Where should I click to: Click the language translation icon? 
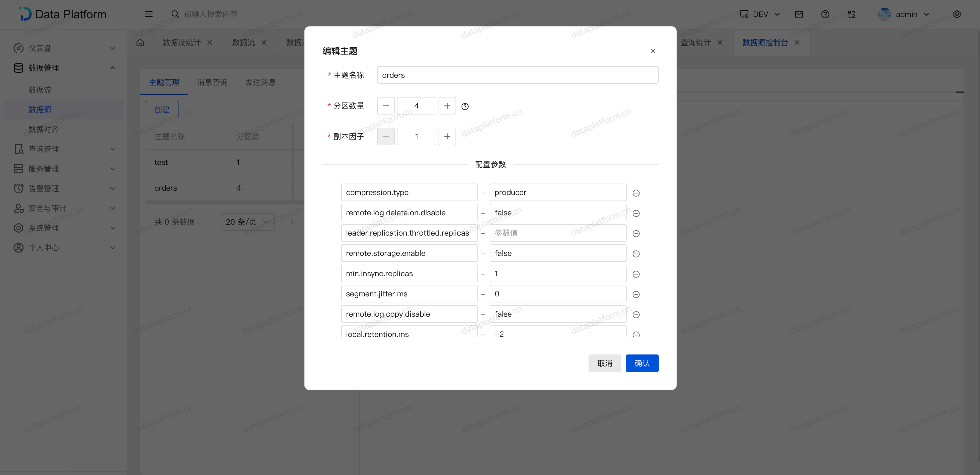[x=851, y=15]
